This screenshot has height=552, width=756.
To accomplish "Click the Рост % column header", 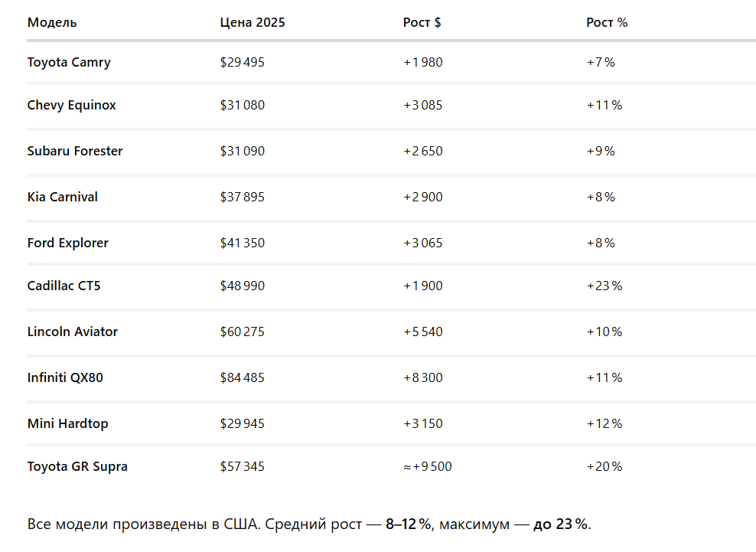I will tap(607, 23).
